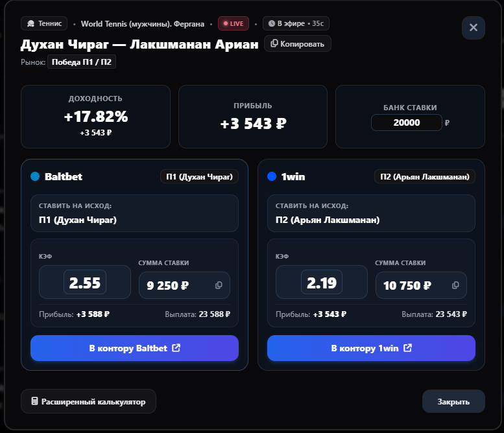Click the 1win bookmaker name
This screenshot has height=433, width=504.
tap(293, 176)
